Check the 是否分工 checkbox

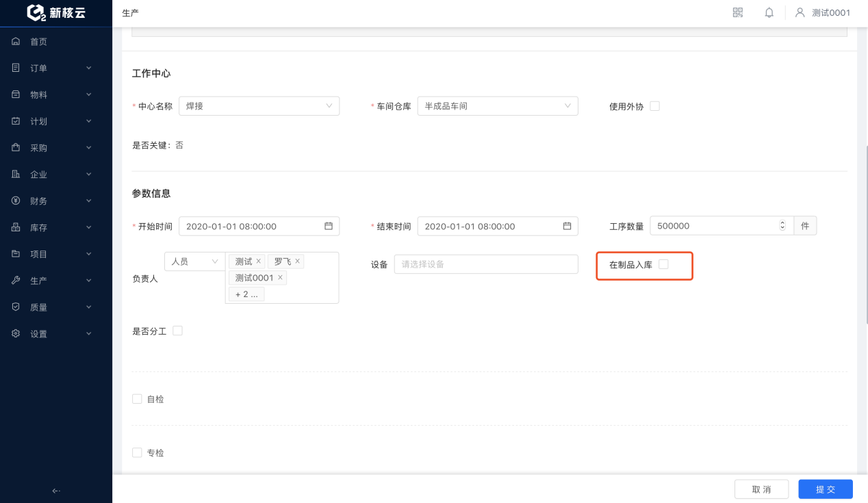178,331
